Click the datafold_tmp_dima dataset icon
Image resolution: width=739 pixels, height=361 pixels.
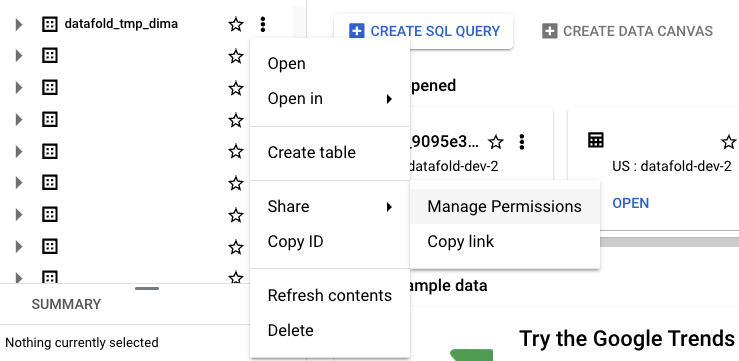49,24
